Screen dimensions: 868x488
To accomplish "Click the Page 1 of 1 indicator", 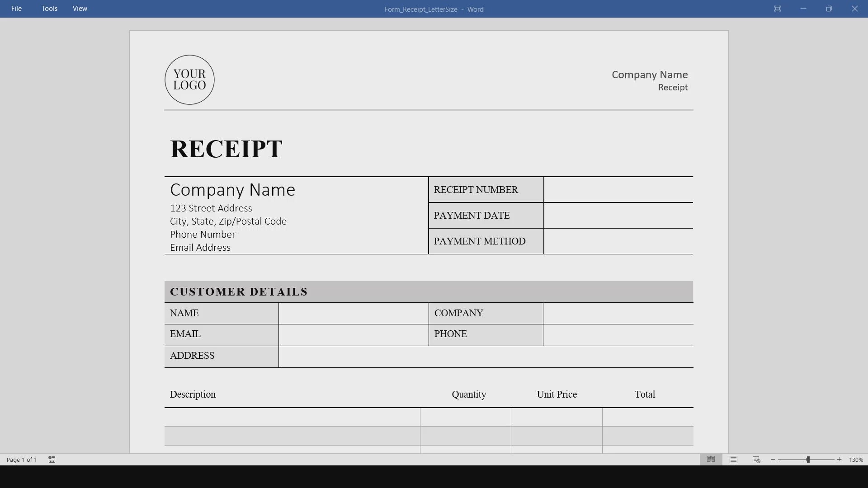I will 22,460.
